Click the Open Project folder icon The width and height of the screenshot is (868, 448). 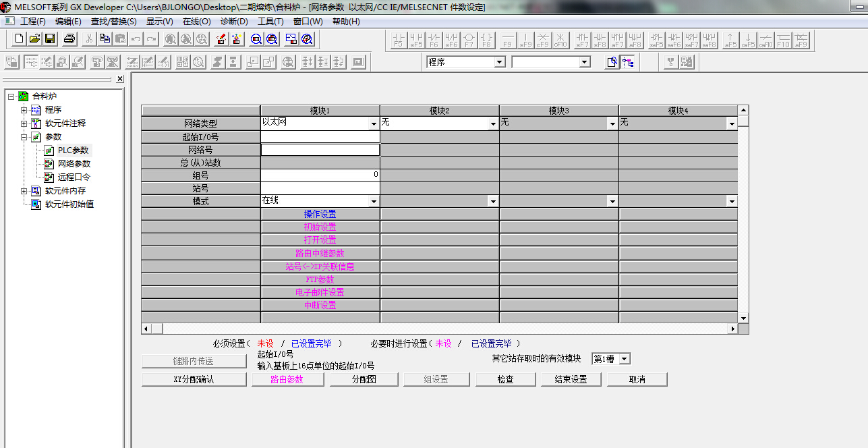[x=34, y=39]
